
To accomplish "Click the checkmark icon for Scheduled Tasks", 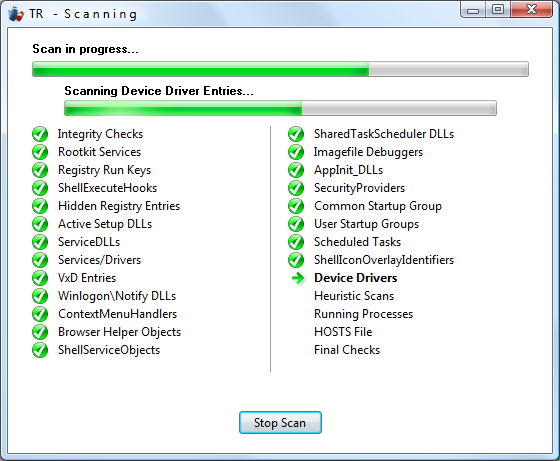I will (296, 242).
